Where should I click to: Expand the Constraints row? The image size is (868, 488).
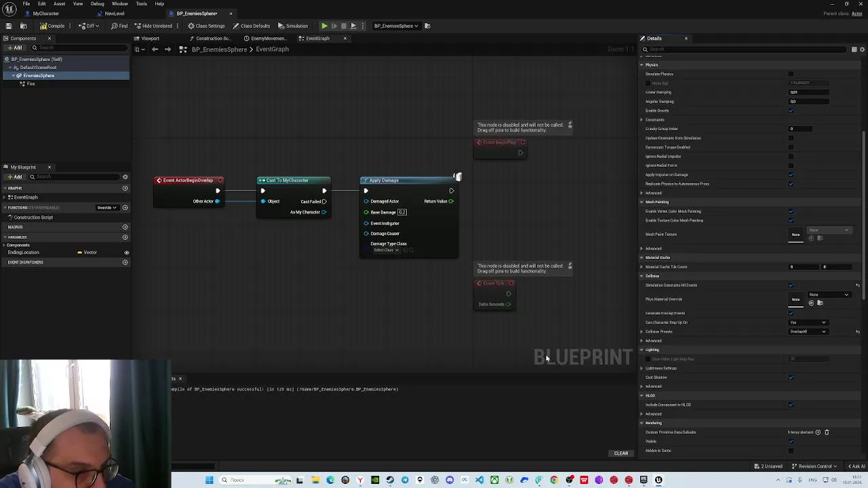tap(642, 120)
